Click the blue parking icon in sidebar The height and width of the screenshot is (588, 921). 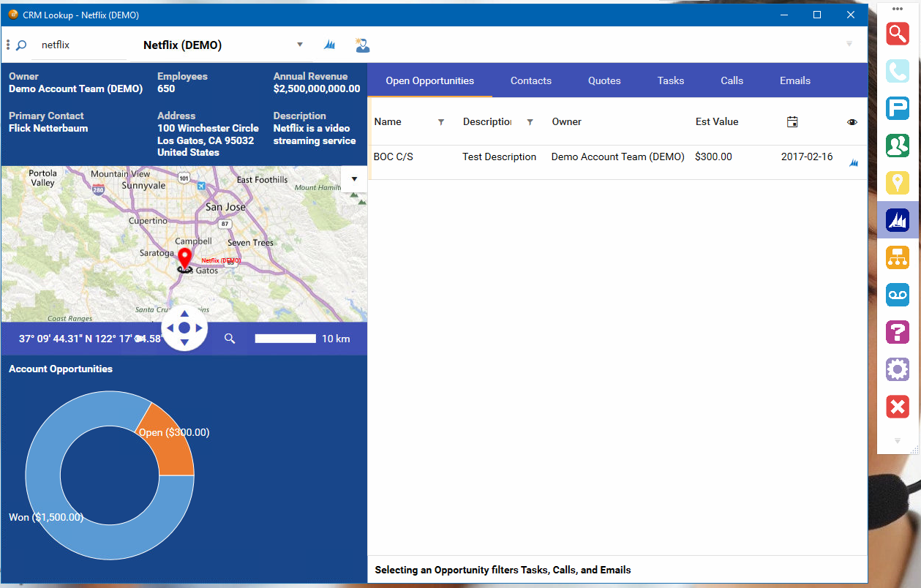tap(898, 108)
